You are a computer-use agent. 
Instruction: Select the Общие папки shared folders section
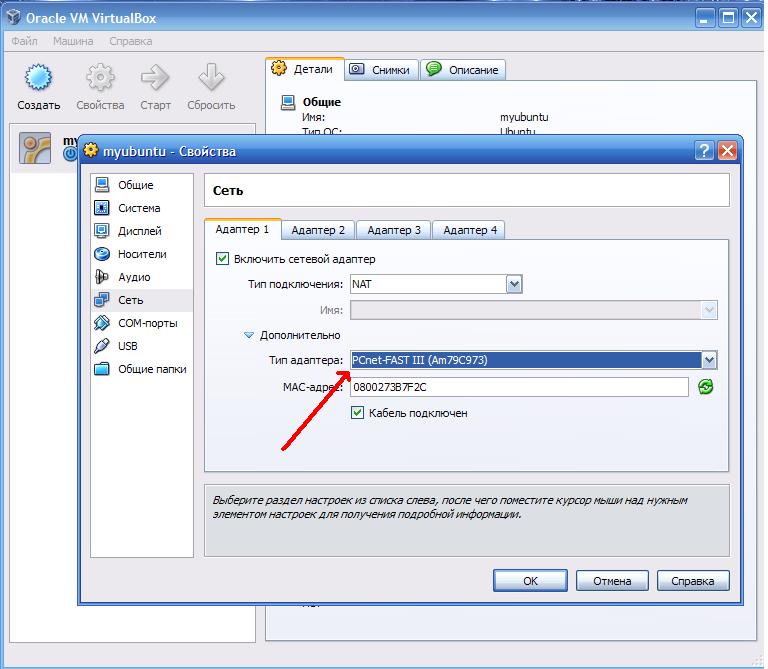click(x=142, y=369)
